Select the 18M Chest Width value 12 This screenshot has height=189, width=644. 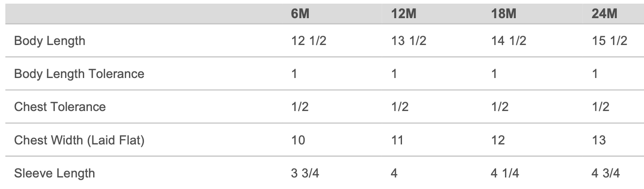[498, 140]
